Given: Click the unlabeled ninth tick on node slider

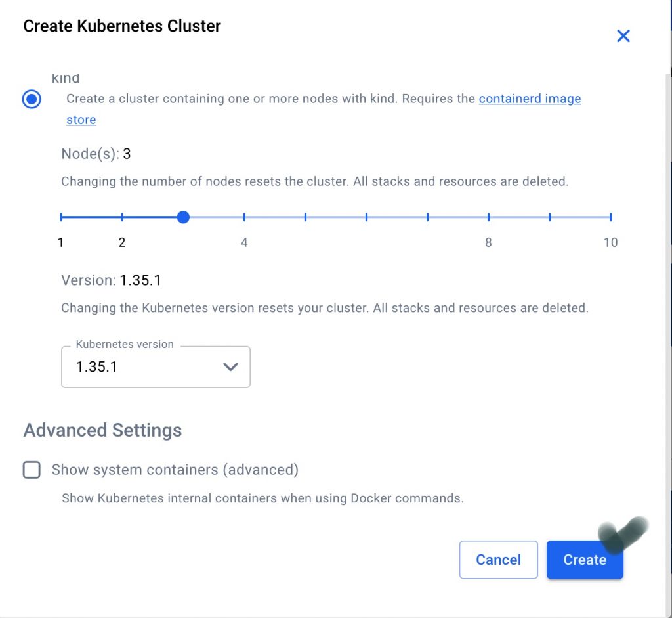Looking at the screenshot, I should click(549, 217).
